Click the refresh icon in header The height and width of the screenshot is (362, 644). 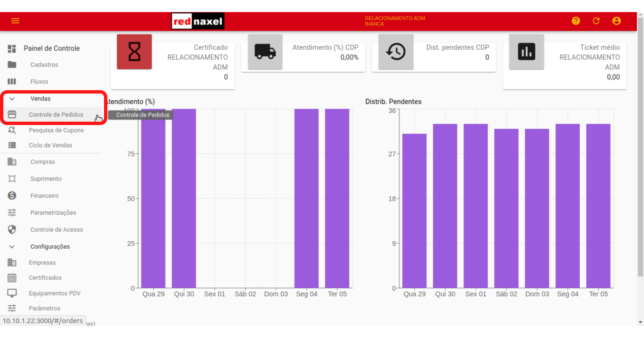tap(596, 21)
